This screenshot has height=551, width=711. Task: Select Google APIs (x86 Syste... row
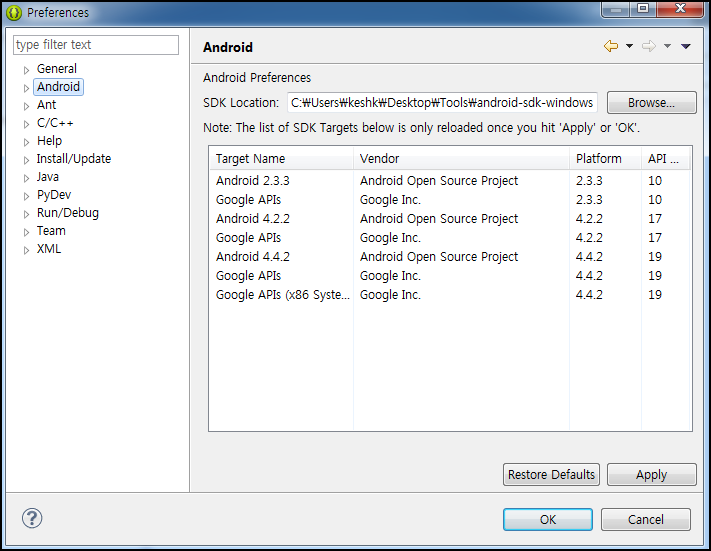pos(450,295)
